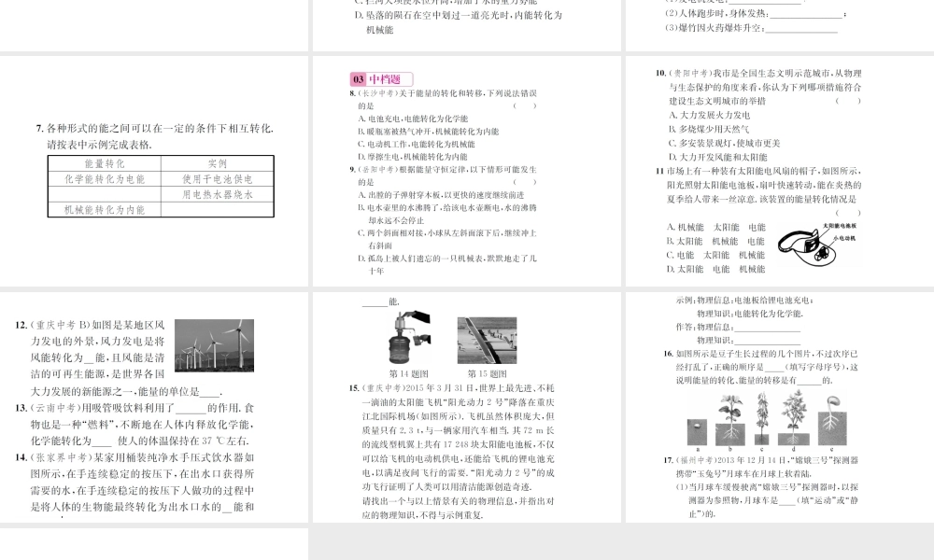The height and width of the screenshot is (560, 934).
Task: Select the slide thumbnail containing question 7 table
Action: [x=154, y=172]
